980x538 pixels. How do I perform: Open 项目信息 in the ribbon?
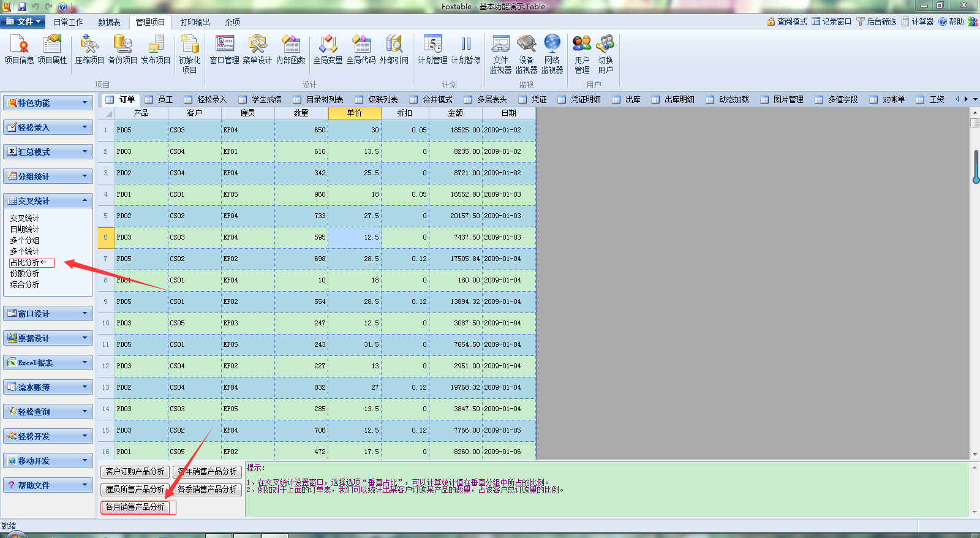click(x=19, y=50)
